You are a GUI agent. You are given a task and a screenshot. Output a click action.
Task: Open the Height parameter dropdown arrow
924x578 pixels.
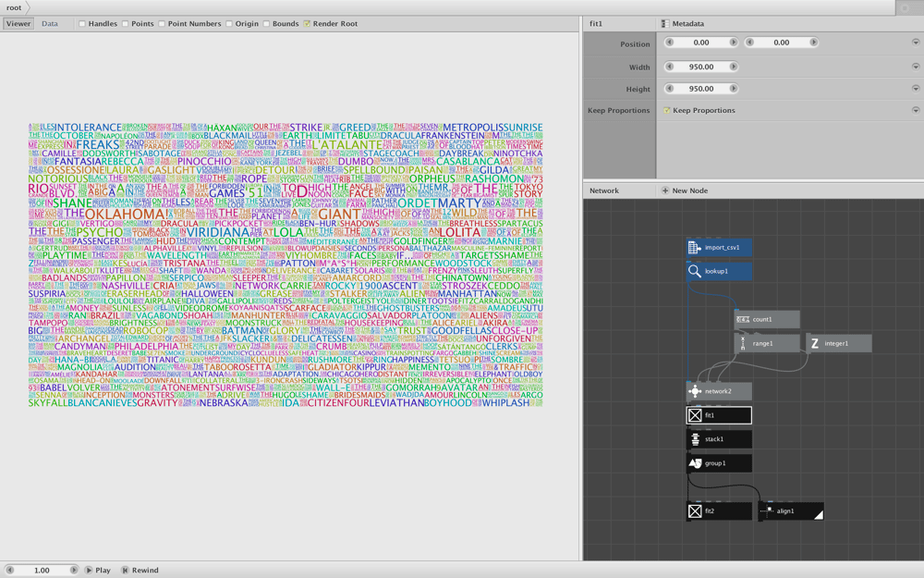(915, 89)
